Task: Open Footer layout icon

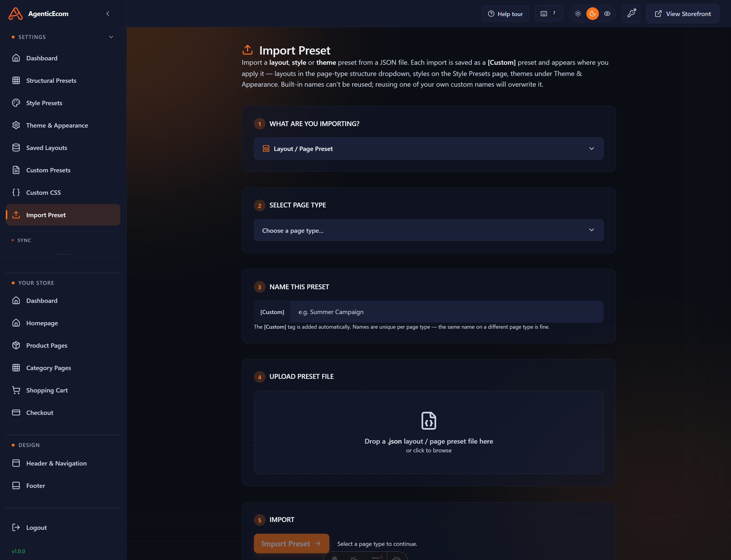Action: (16, 485)
